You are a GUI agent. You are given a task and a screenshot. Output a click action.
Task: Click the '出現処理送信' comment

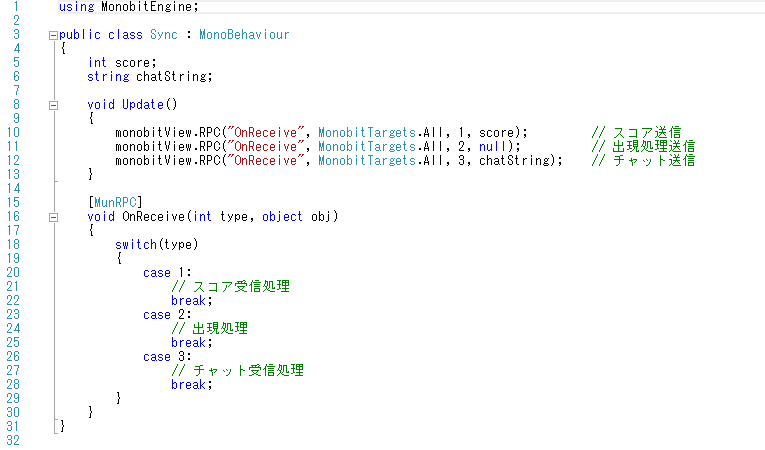[643, 147]
